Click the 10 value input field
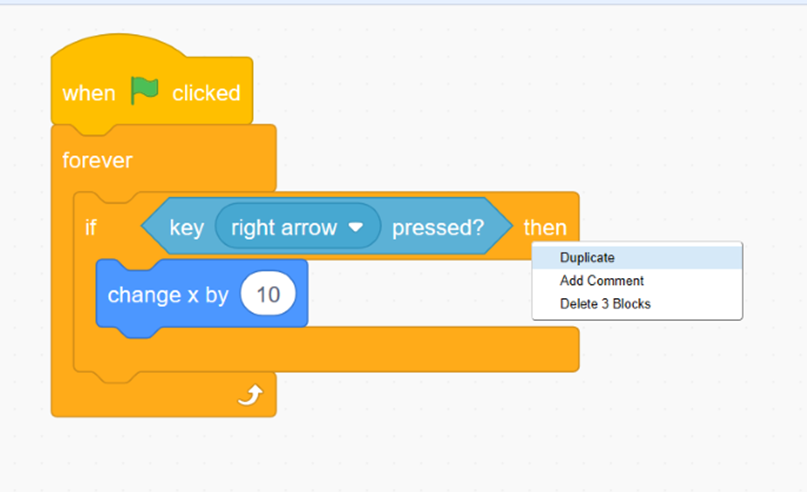Viewport: 807px width, 492px height. click(267, 294)
